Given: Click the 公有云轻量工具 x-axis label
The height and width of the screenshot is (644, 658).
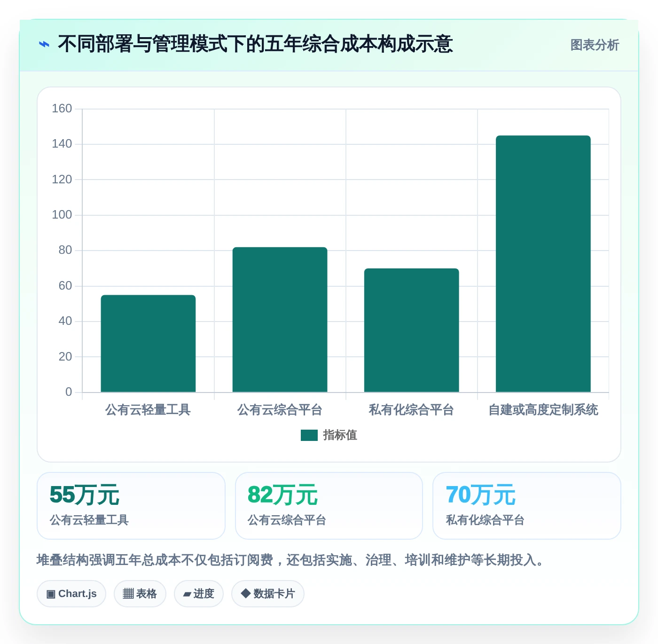Looking at the screenshot, I should 148,410.
